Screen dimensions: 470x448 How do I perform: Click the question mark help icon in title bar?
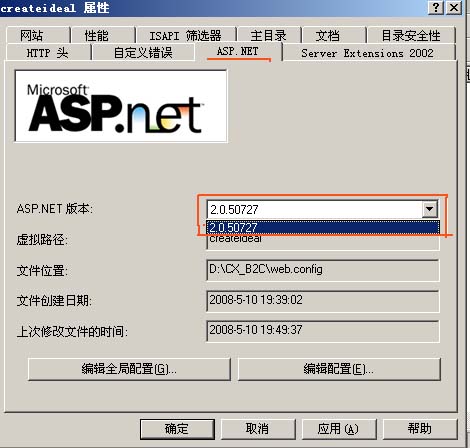pyautogui.click(x=436, y=7)
